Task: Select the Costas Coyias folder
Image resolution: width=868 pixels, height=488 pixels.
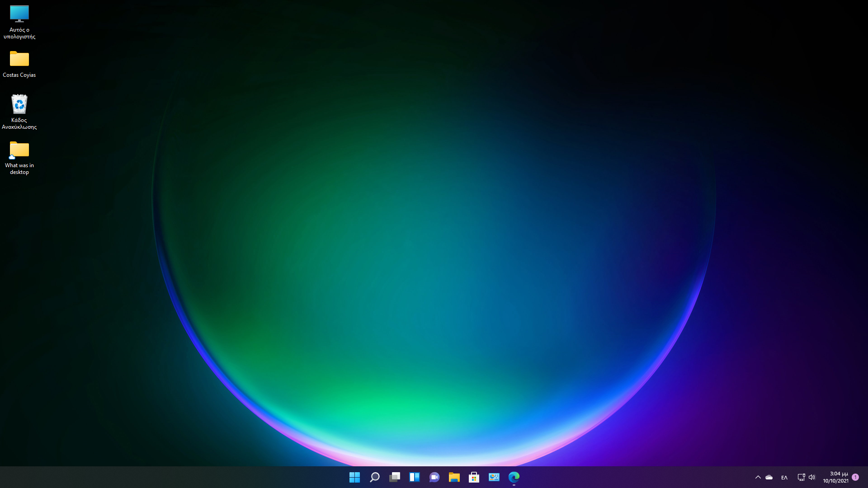Action: [x=19, y=64]
